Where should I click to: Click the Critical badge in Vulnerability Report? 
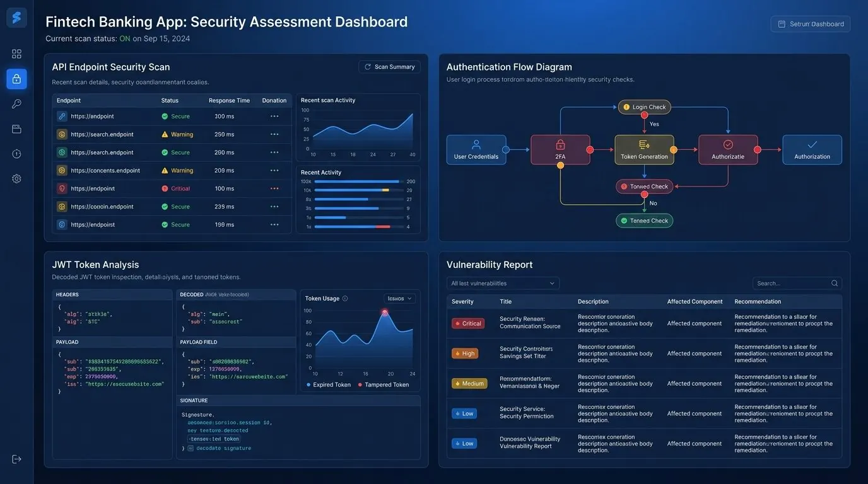(x=468, y=323)
